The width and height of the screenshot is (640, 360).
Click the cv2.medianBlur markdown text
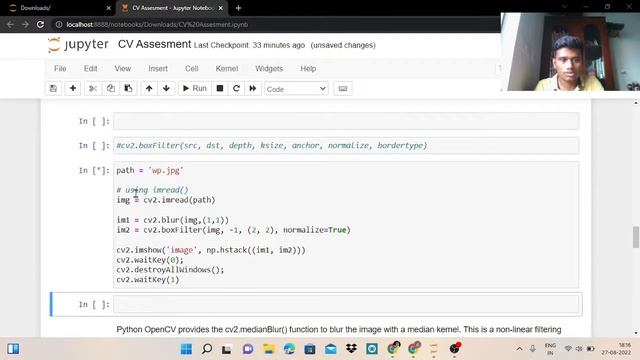pyautogui.click(x=339, y=329)
